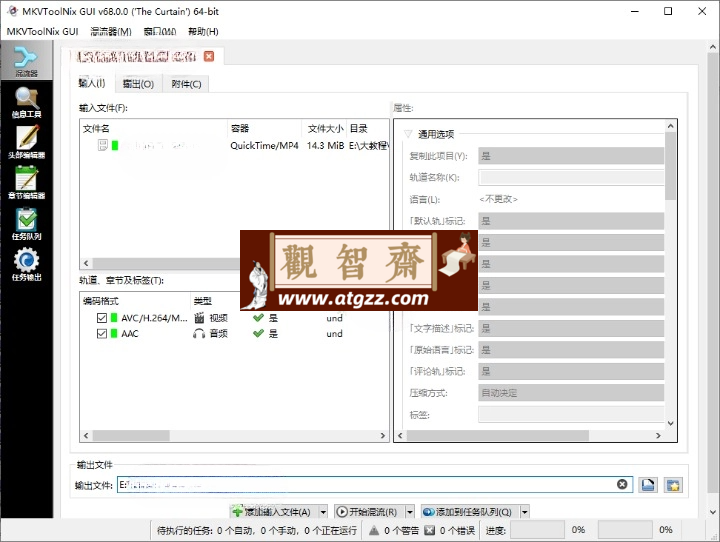
Task: Open the Chapter editor (章节编辑器) in sidebar
Action: (26, 183)
